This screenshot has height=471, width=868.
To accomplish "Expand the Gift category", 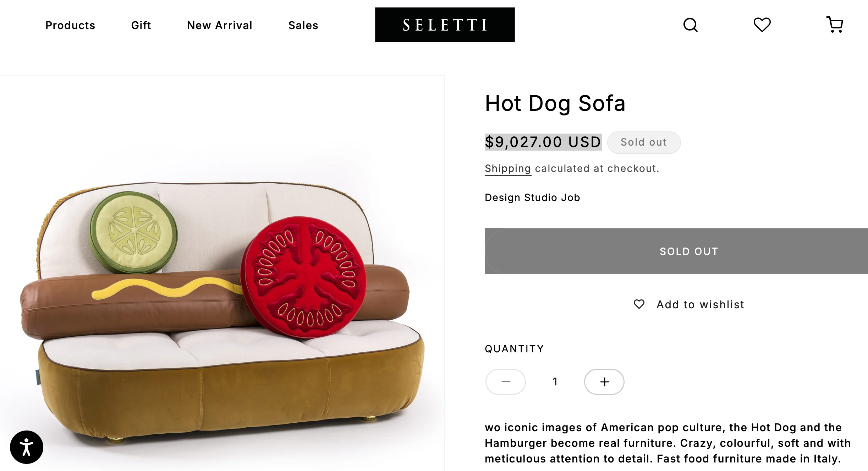I will [141, 25].
